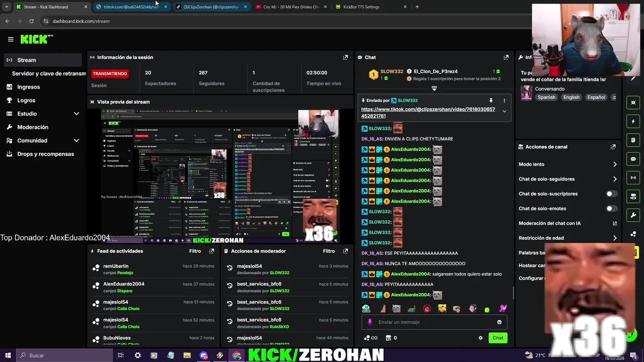Click the KICK logo
The height and width of the screenshot is (362, 644).
(36, 39)
